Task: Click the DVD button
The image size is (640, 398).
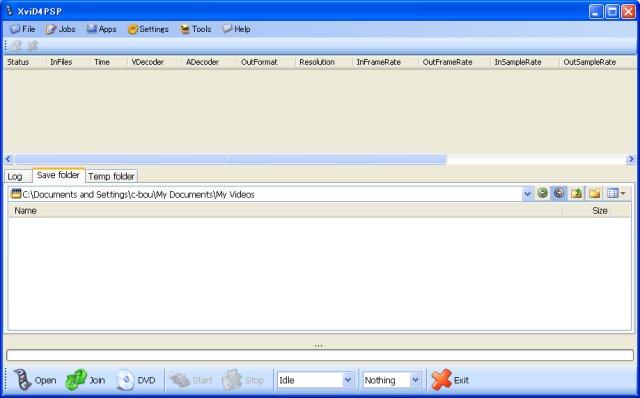Action: pyautogui.click(x=136, y=380)
